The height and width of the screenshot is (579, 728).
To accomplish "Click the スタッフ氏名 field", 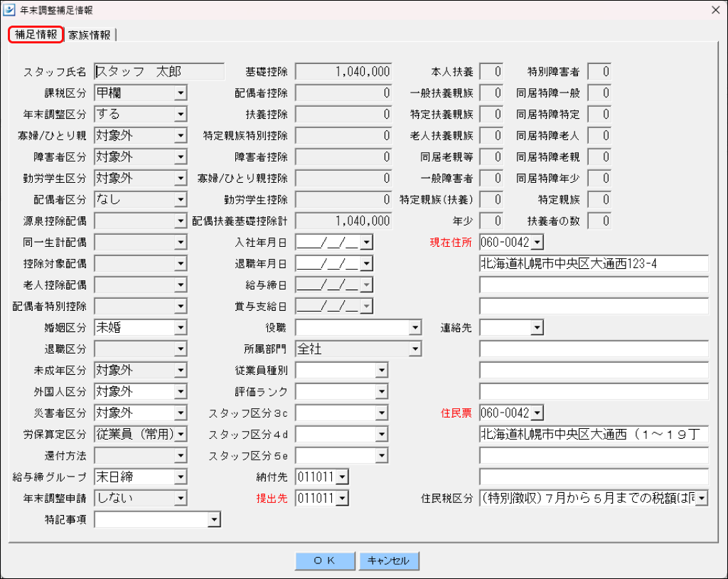I will coord(159,72).
